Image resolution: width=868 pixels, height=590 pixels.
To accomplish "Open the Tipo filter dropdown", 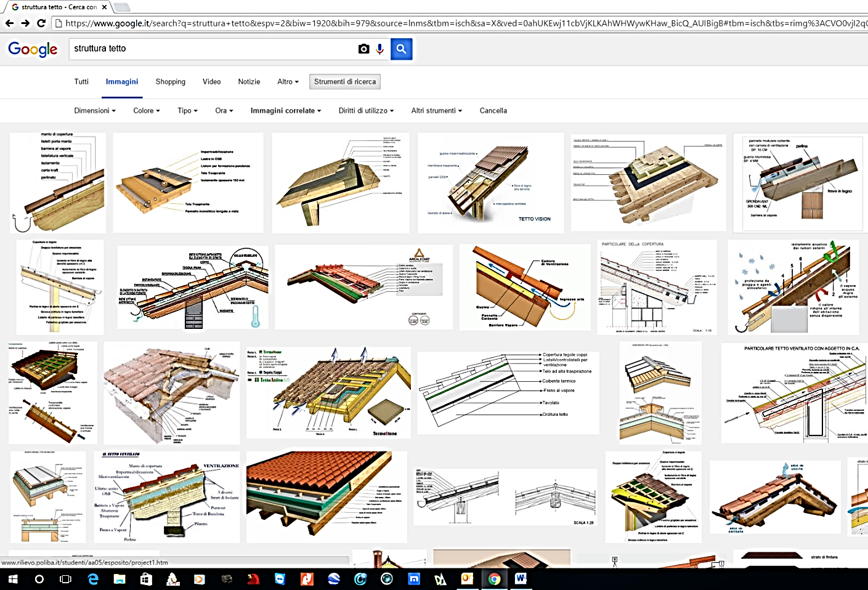I will pos(187,111).
